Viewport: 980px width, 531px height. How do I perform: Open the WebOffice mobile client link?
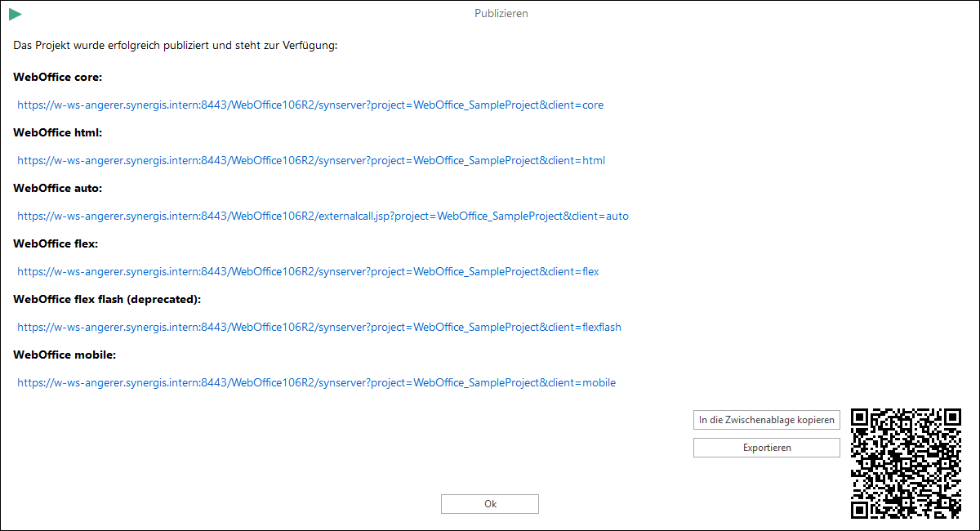[316, 382]
